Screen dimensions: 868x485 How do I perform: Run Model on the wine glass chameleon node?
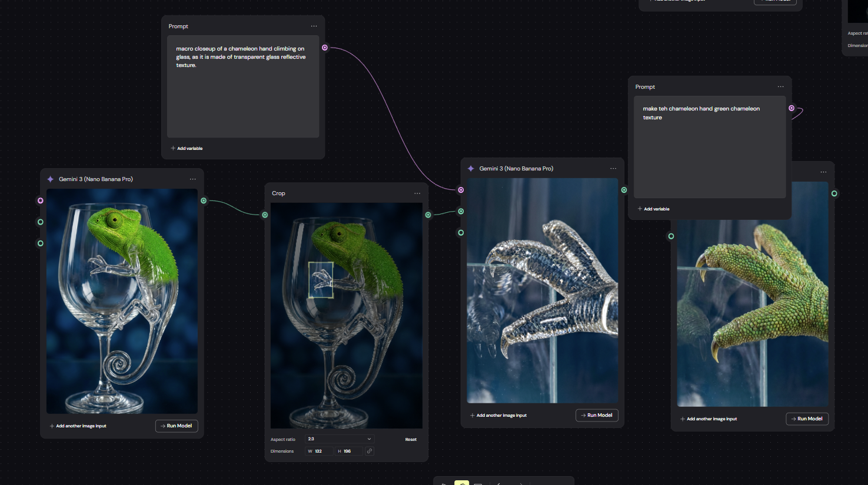coord(177,426)
